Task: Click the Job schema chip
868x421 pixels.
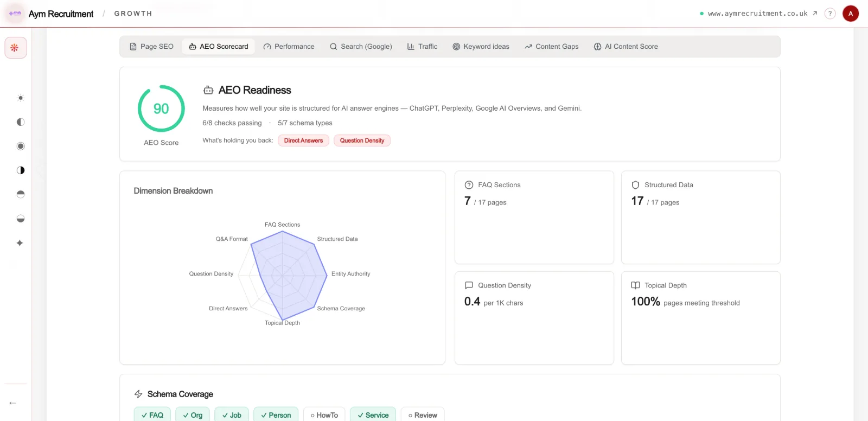Action: (x=232, y=414)
